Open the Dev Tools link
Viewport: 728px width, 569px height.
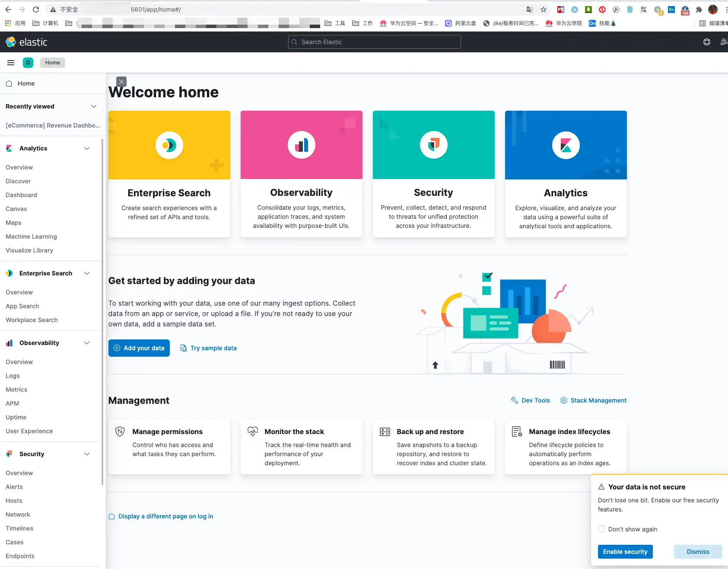tap(531, 400)
